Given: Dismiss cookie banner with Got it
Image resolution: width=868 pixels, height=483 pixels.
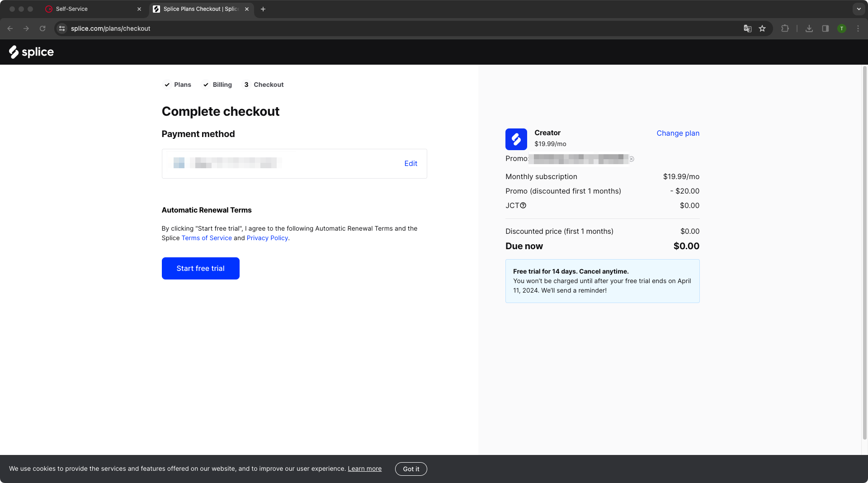Looking at the screenshot, I should coord(411,469).
